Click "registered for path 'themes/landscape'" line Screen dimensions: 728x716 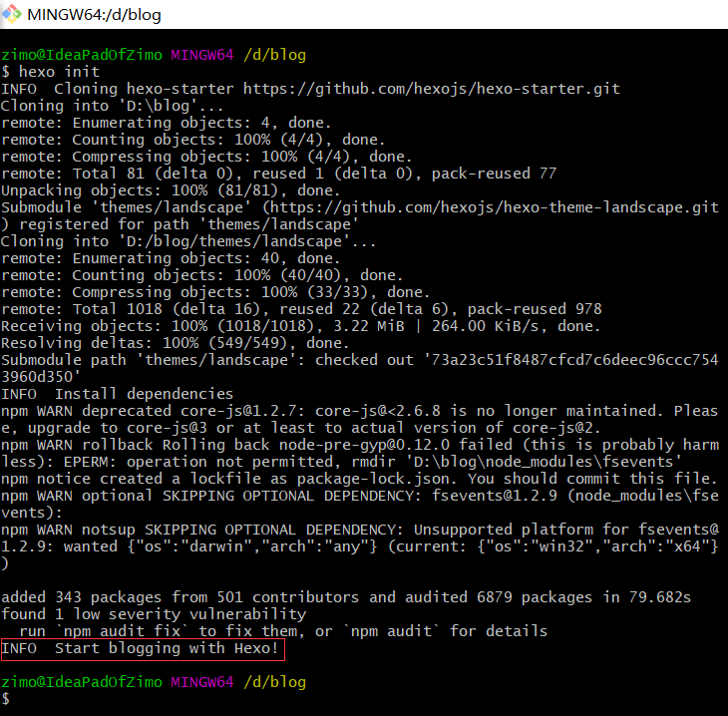[180, 224]
